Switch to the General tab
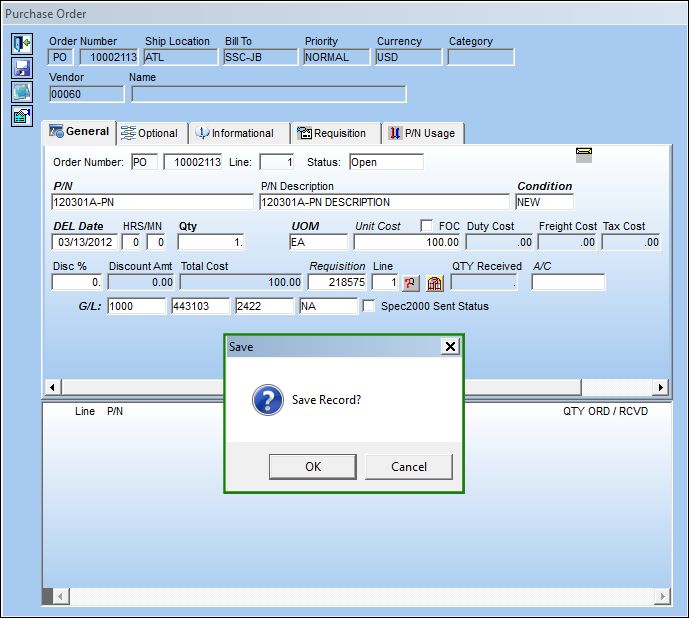The image size is (689, 618). click(80, 132)
